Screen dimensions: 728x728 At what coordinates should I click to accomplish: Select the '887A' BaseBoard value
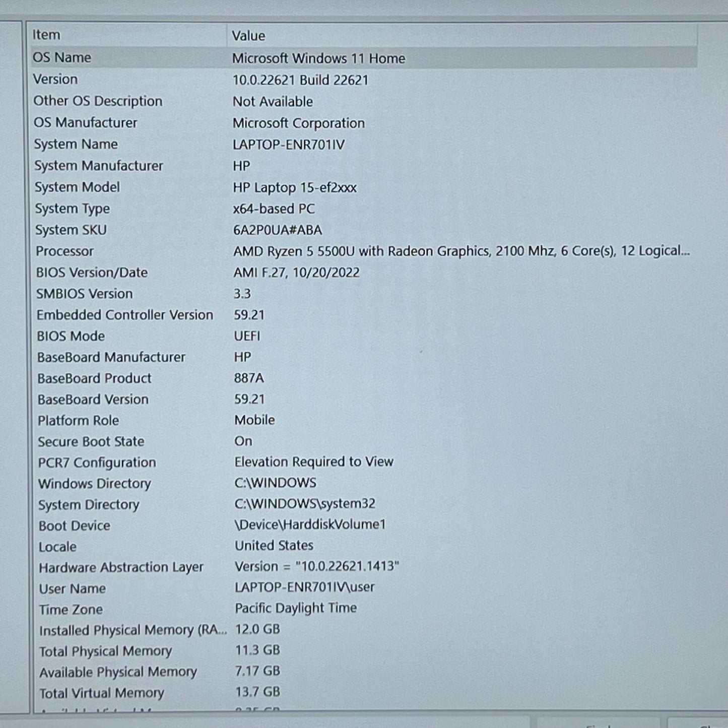tap(249, 378)
